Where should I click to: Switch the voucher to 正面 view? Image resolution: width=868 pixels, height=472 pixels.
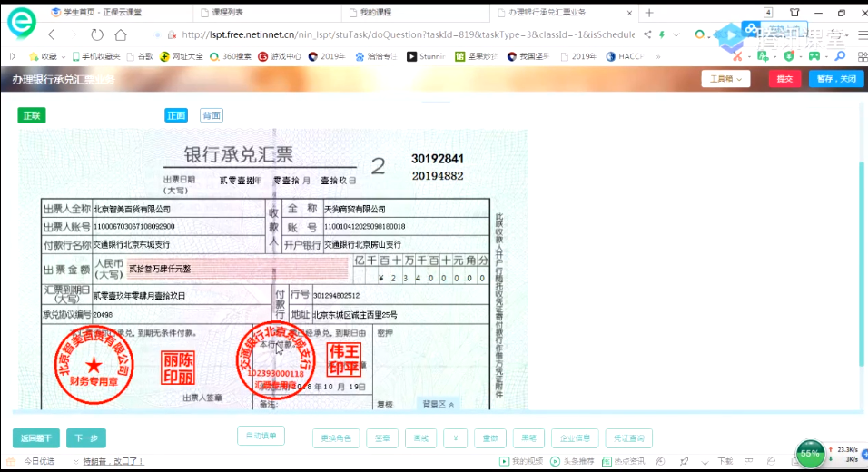pos(176,115)
